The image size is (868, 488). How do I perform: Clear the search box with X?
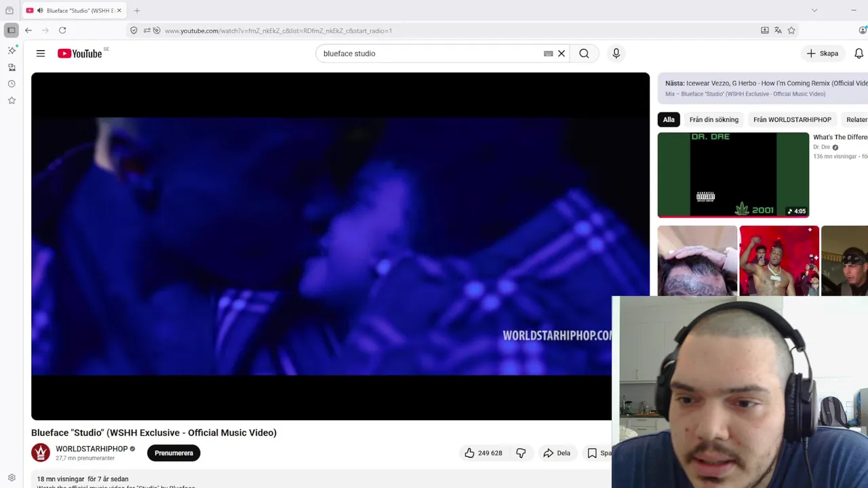[561, 54]
